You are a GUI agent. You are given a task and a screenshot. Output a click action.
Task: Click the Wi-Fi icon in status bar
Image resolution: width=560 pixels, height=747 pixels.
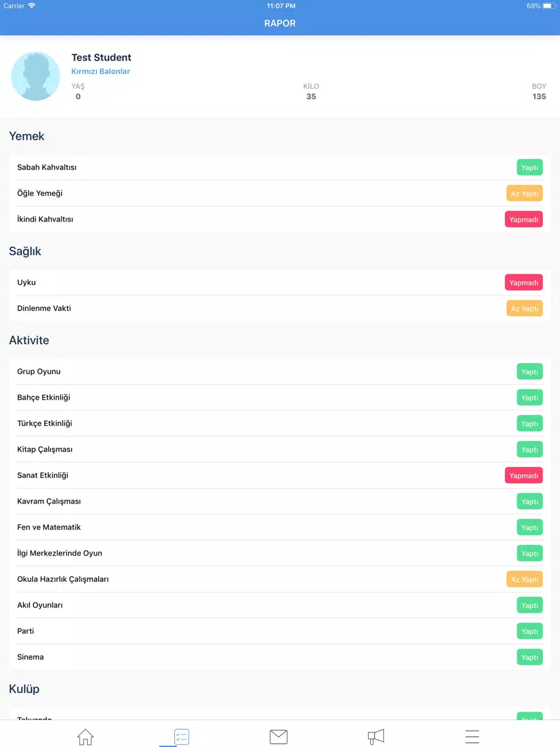point(32,6)
